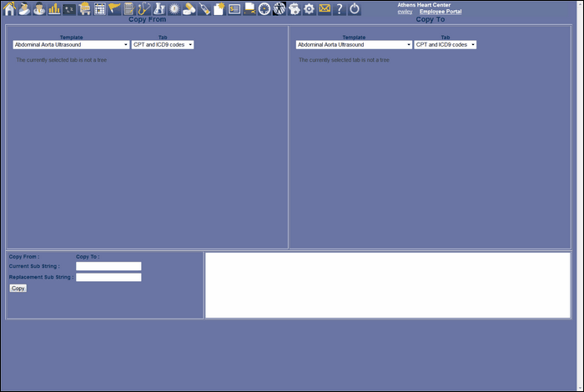Open the doctor icon in toolbar
The width and height of the screenshot is (584, 392).
39,8
